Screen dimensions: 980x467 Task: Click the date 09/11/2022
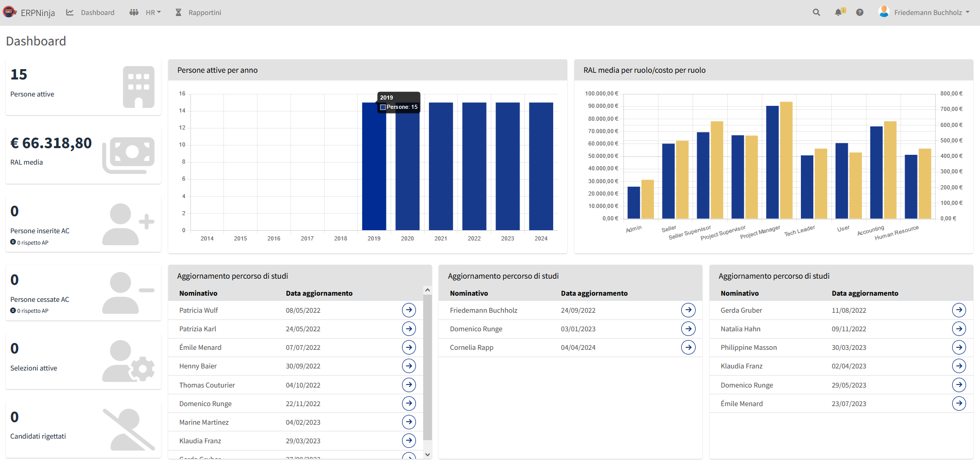click(x=849, y=329)
